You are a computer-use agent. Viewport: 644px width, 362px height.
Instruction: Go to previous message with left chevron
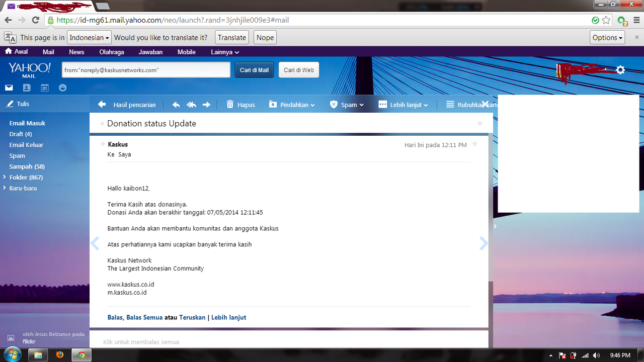pyautogui.click(x=95, y=243)
